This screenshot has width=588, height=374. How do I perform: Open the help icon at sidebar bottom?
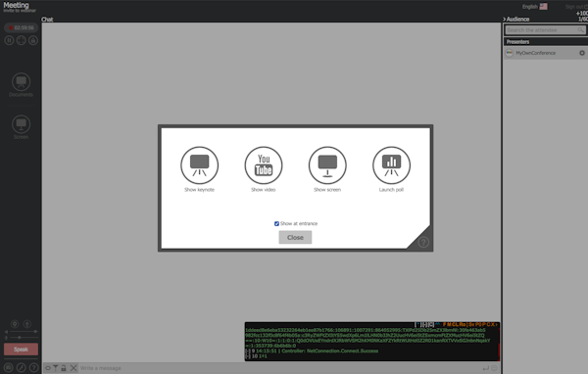[x=33, y=367]
